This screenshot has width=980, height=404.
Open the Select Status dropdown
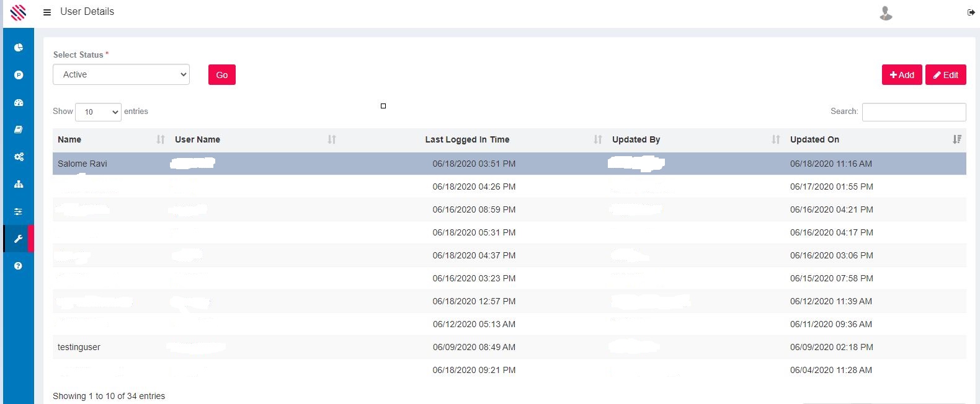click(x=121, y=74)
